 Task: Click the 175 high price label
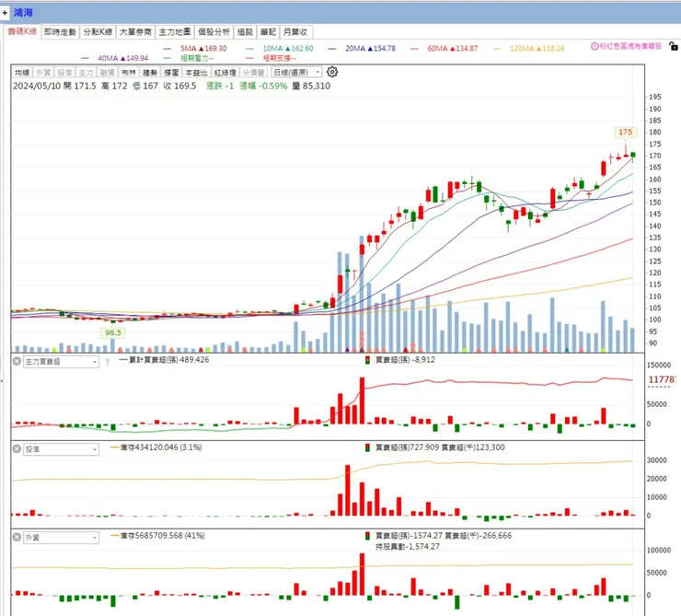pyautogui.click(x=626, y=132)
